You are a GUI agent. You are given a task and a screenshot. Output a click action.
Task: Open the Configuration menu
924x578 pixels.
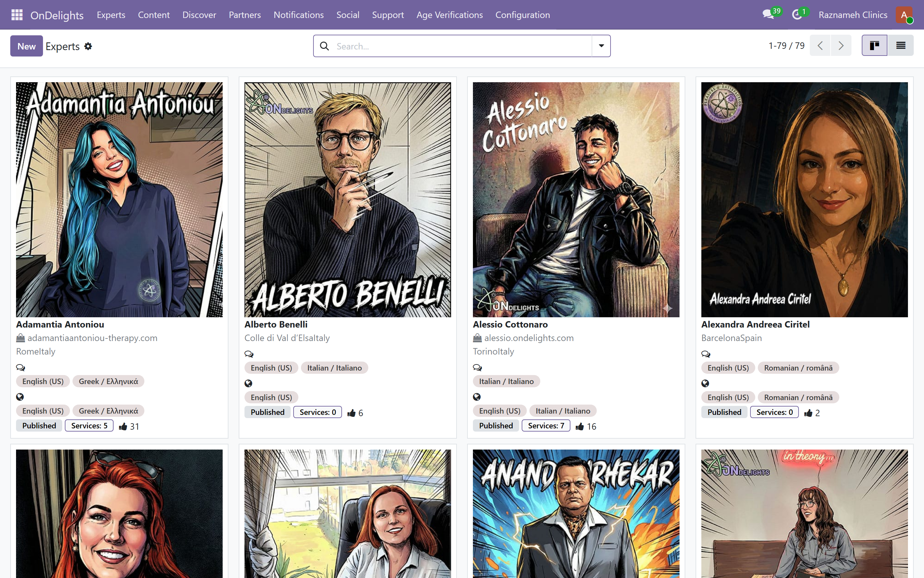coord(522,15)
